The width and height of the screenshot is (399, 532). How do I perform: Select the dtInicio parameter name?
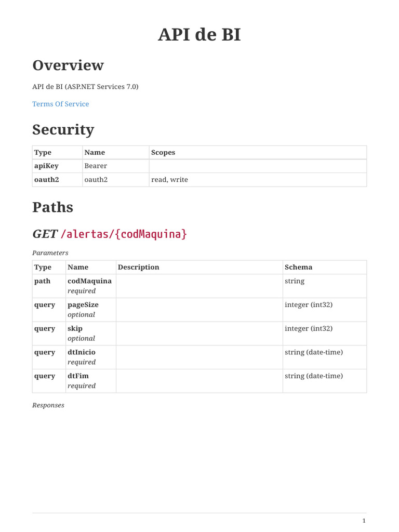pyautogui.click(x=82, y=352)
